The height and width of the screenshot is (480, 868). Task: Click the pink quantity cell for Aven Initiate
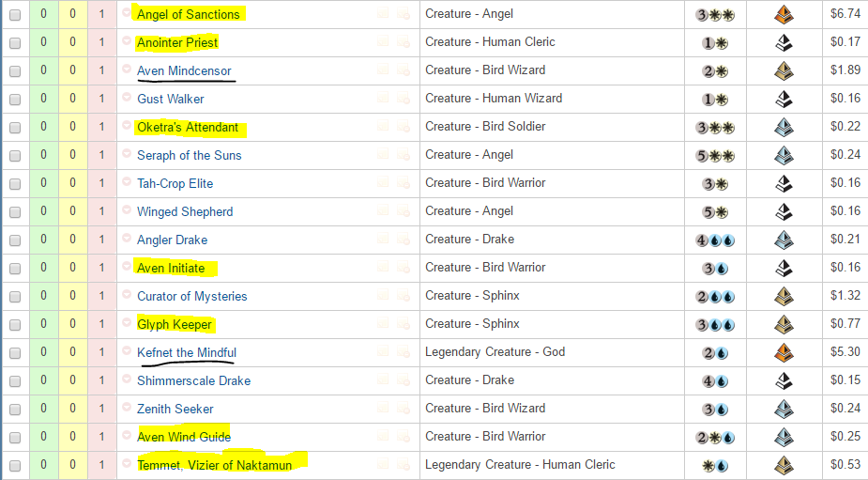(102, 269)
